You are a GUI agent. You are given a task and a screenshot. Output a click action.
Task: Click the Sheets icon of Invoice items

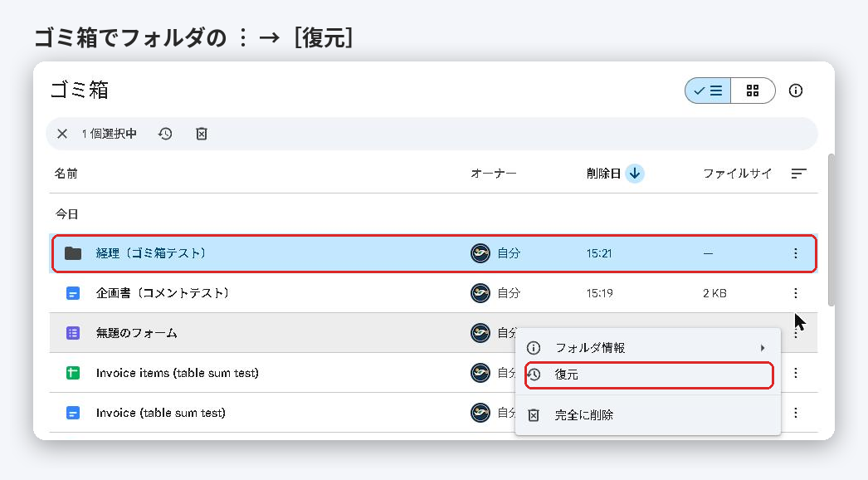73,373
